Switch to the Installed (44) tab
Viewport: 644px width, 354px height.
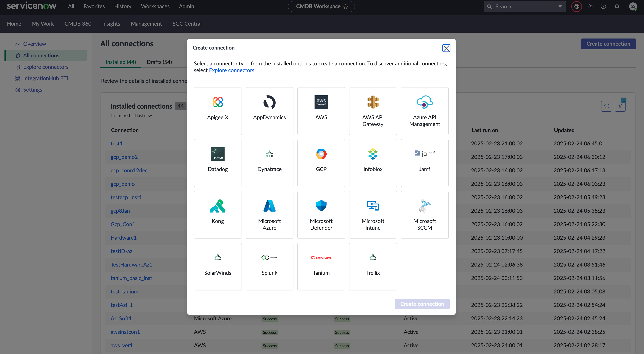pos(121,62)
